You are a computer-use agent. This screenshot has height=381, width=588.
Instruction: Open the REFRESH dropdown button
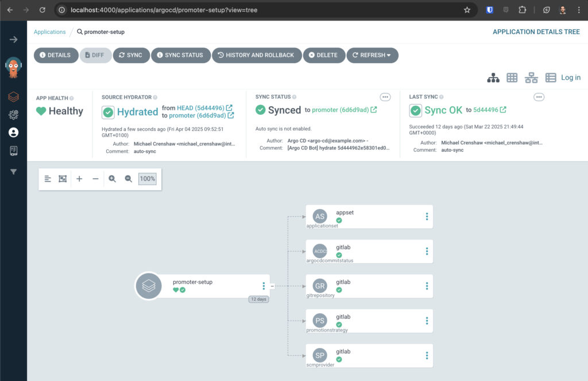coord(372,55)
